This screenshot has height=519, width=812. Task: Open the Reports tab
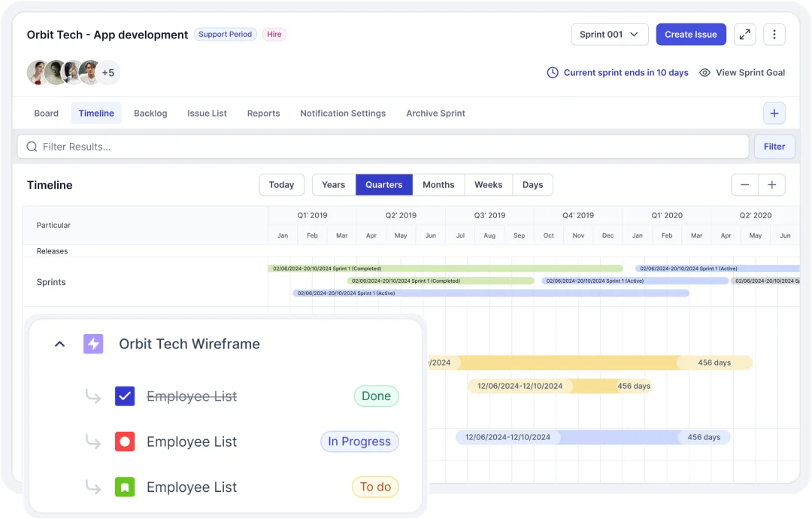[x=263, y=114]
